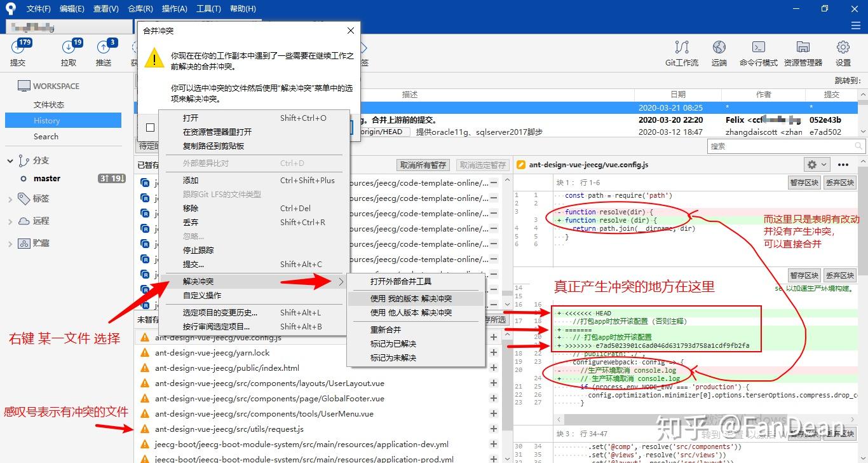Screen dimensions: 868x463
Task: Open the diff gear options dropdown
Action: (817, 164)
